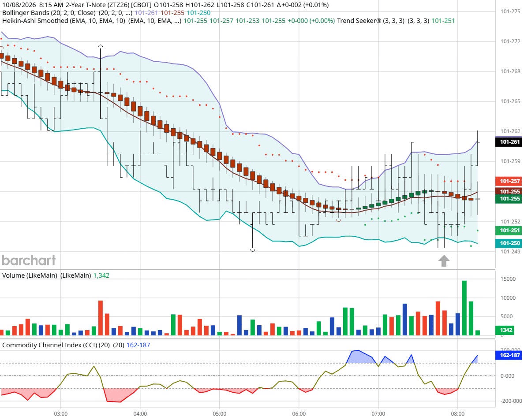Click the black 101-261 last price tag
This screenshot has height=420, width=524.
509,142
